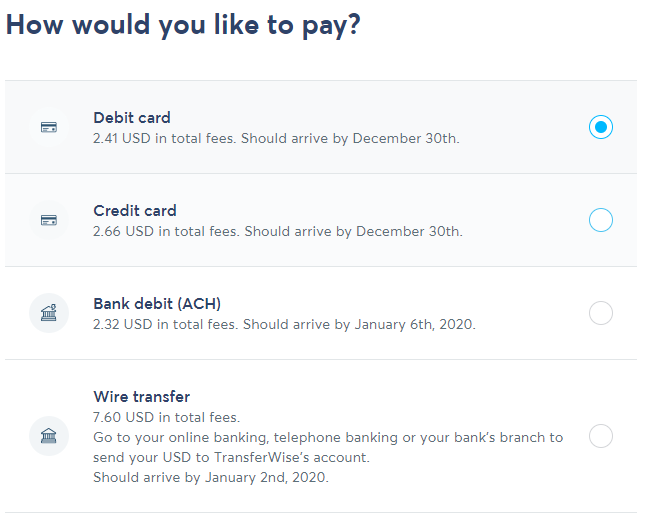Click the 7.60 USD total fees line
The image size is (650, 520).
[166, 417]
